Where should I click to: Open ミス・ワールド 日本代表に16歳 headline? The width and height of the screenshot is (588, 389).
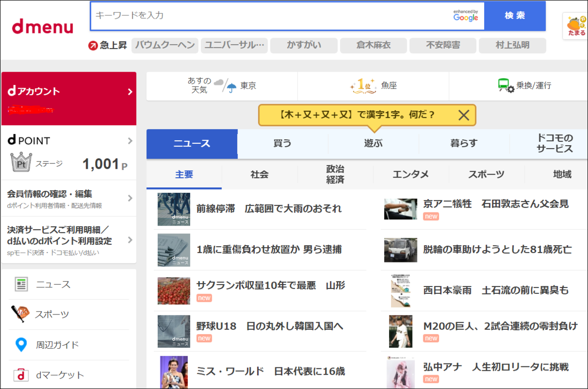click(270, 371)
